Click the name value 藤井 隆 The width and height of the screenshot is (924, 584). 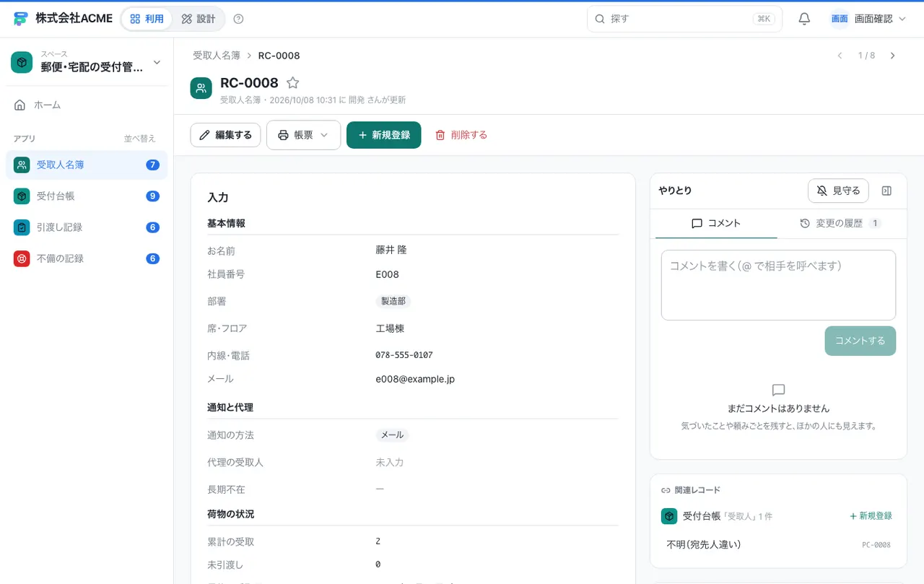tap(391, 250)
